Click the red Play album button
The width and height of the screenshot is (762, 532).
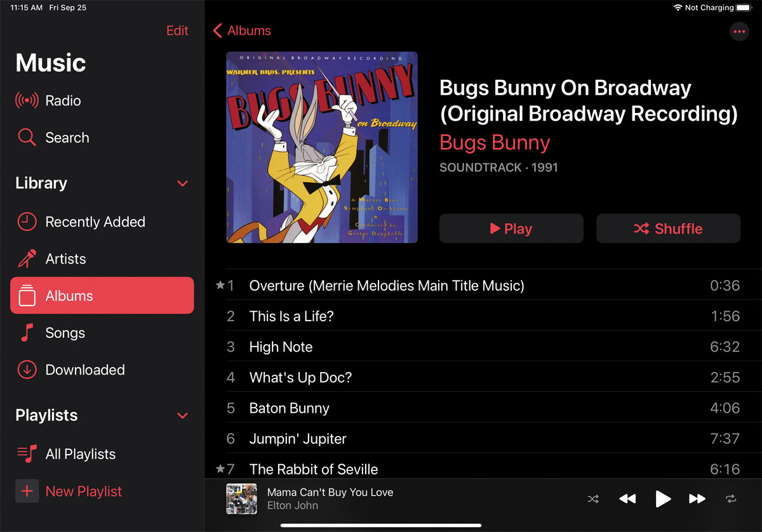coord(511,229)
